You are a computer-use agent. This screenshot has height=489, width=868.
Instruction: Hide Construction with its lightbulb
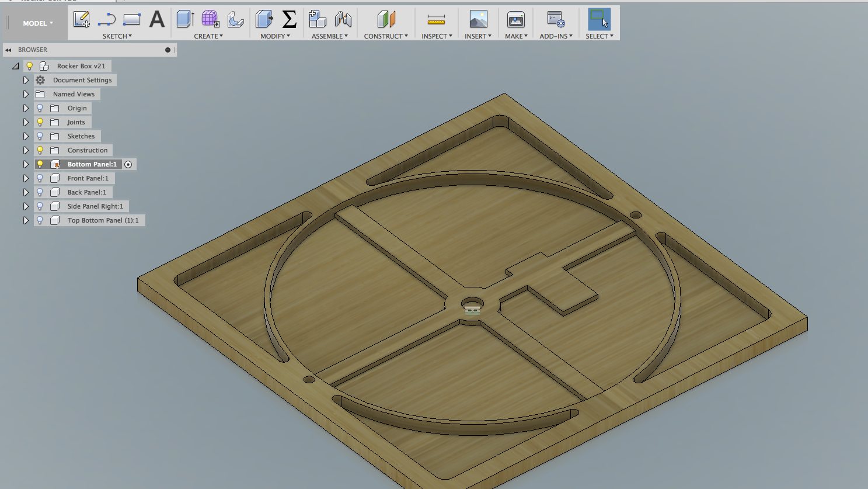pos(40,150)
